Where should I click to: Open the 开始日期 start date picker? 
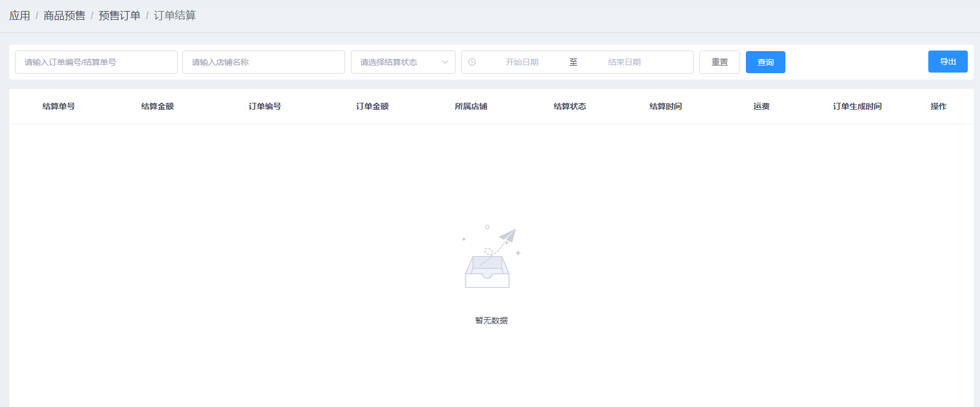522,62
